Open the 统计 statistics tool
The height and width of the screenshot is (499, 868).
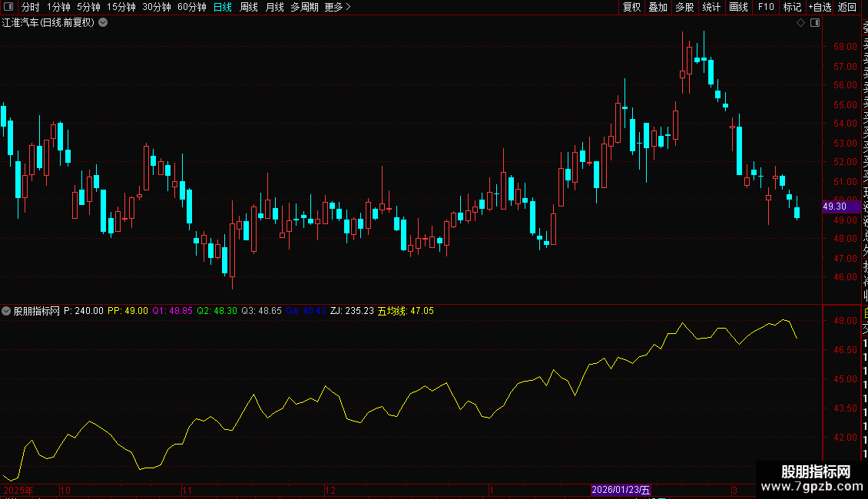[x=711, y=7]
